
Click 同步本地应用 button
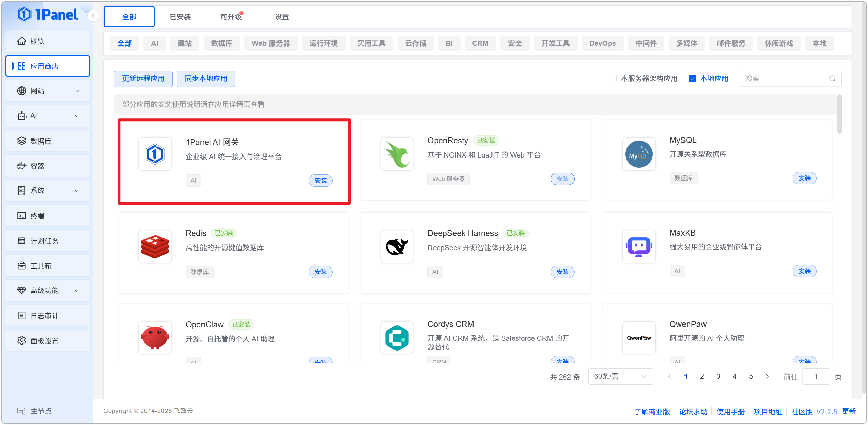(x=206, y=79)
